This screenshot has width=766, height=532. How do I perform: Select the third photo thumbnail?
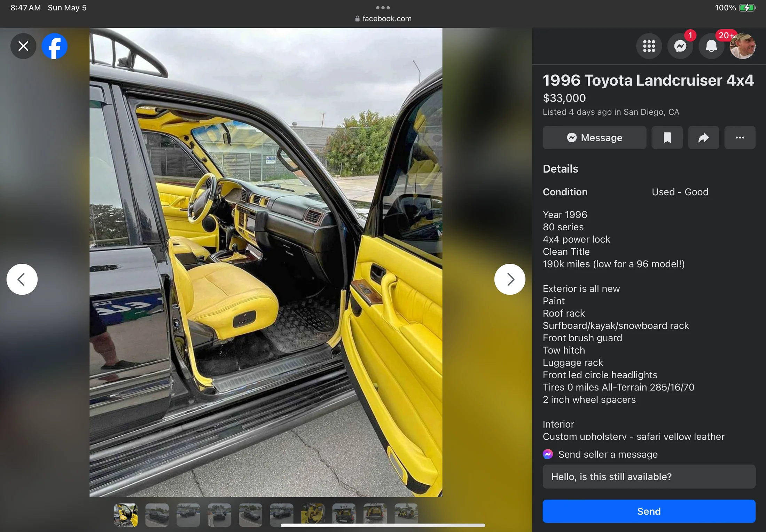(188, 515)
